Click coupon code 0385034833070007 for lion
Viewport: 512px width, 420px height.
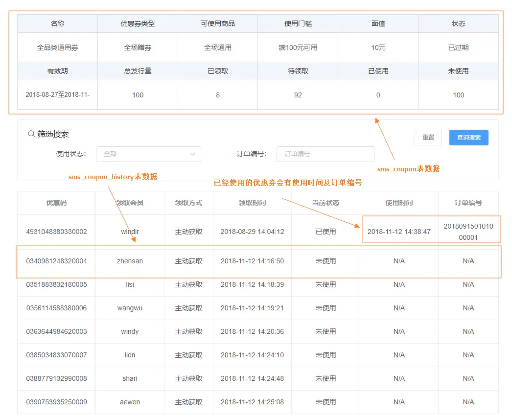coord(56,355)
